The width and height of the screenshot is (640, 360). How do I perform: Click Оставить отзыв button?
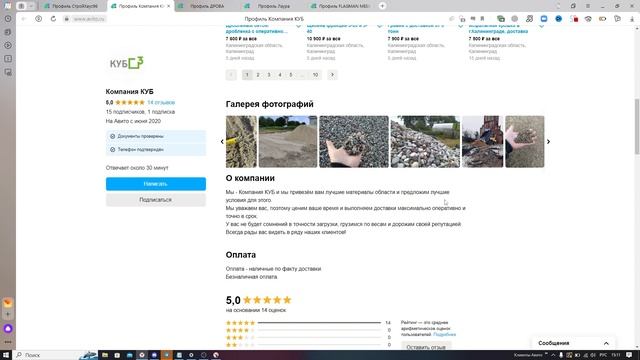click(426, 347)
